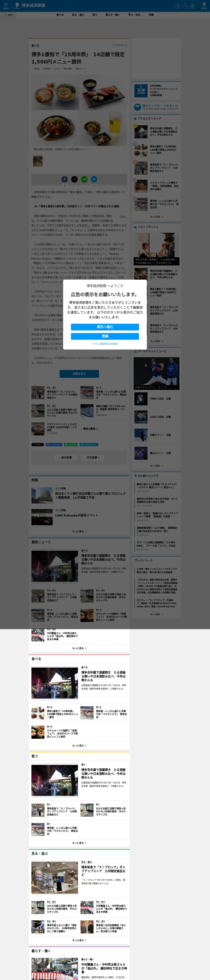Open the photo caption link about 床面サイン

[x=79, y=206]
